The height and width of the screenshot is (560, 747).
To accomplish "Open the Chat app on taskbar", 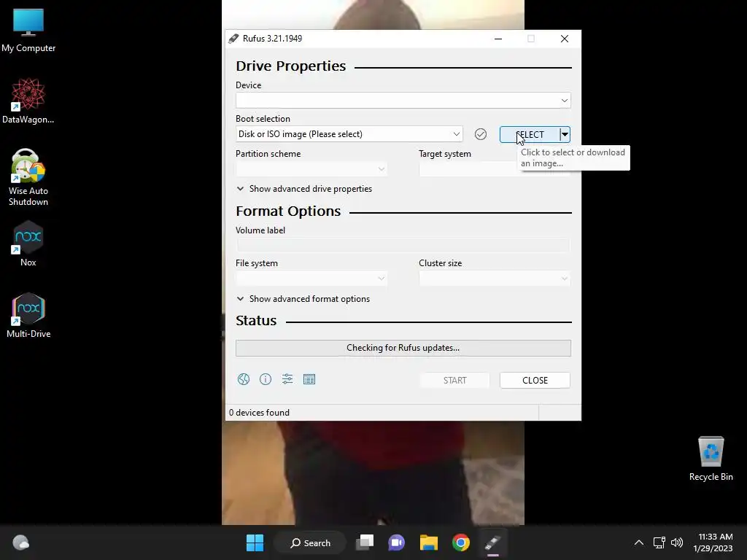I will [396, 542].
